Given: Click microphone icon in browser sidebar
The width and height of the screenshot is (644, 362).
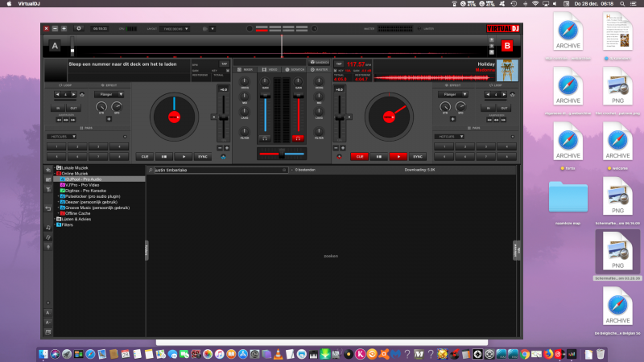Looking at the screenshot, I should pyautogui.click(x=48, y=247).
